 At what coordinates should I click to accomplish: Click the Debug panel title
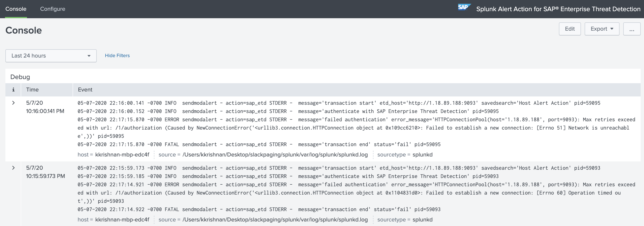click(x=20, y=77)
